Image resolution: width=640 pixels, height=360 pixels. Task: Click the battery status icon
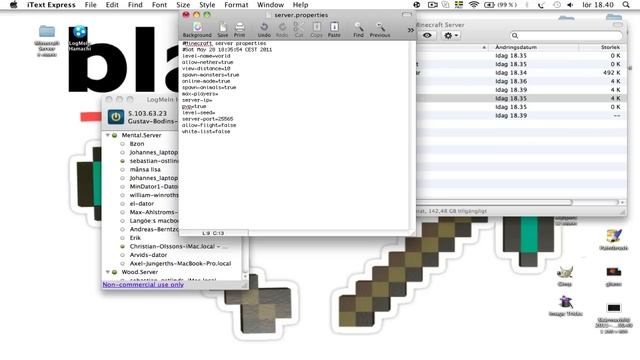pyautogui.click(x=489, y=5)
